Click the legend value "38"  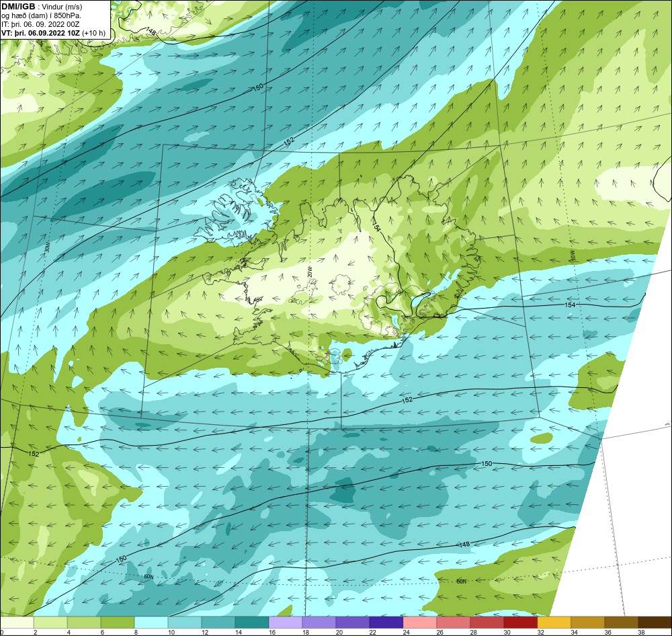[x=642, y=632]
